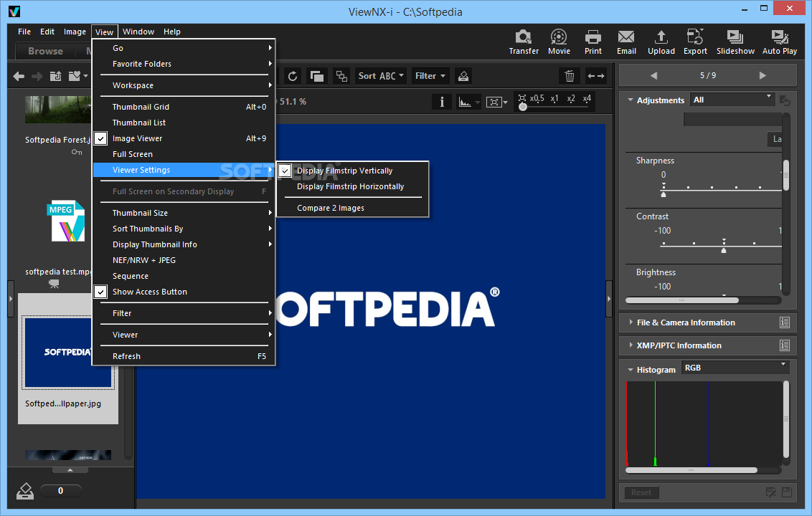Toggle Display Filmstrip Vertically
The height and width of the screenshot is (516, 812).
click(x=353, y=171)
